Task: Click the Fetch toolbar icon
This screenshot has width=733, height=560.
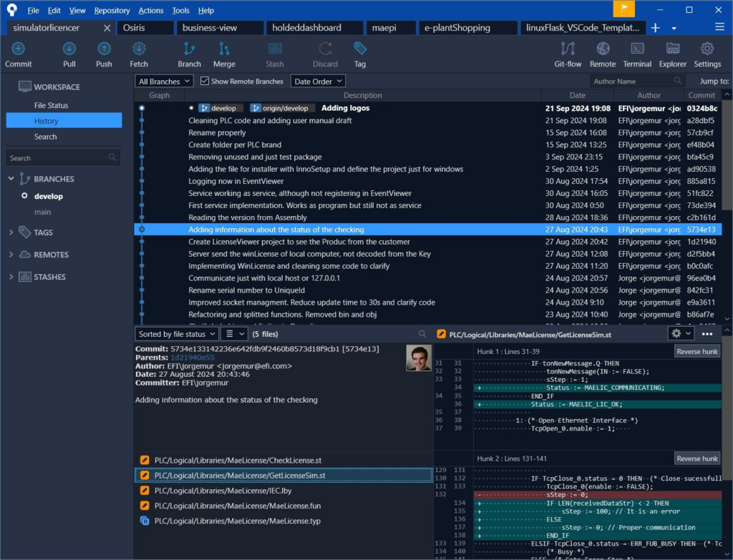Action: click(x=139, y=54)
